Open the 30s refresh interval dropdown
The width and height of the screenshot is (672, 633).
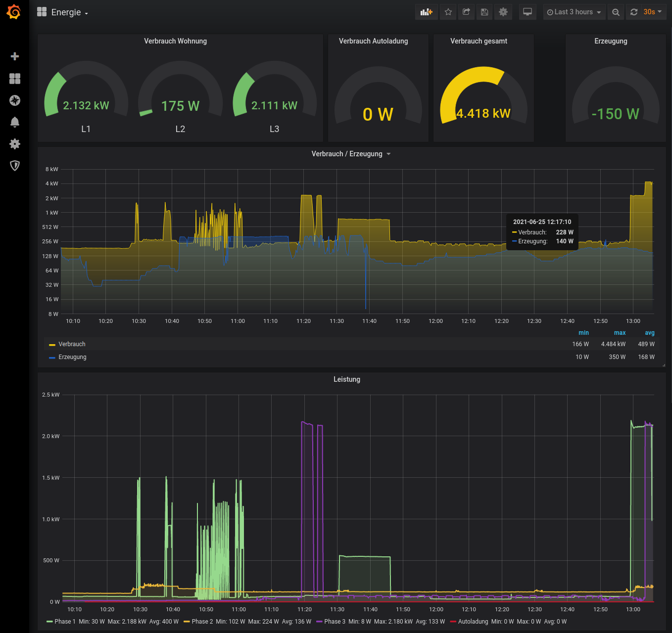click(653, 12)
